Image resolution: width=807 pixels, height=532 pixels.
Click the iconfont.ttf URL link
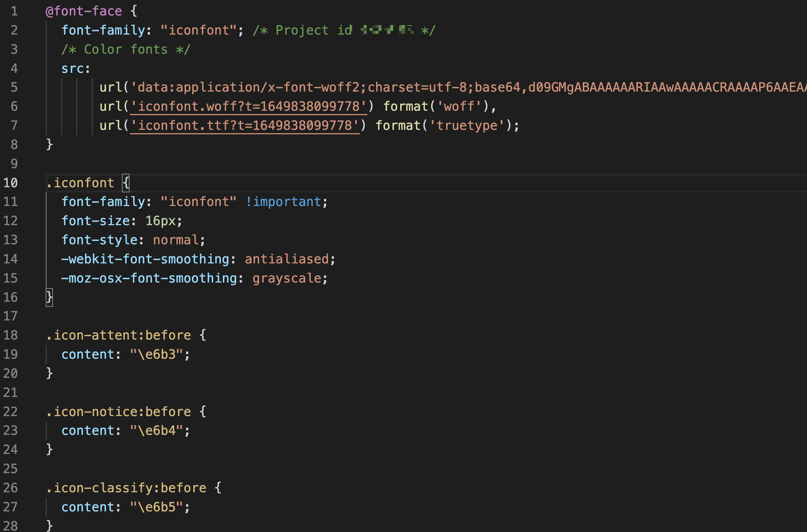pos(244,126)
